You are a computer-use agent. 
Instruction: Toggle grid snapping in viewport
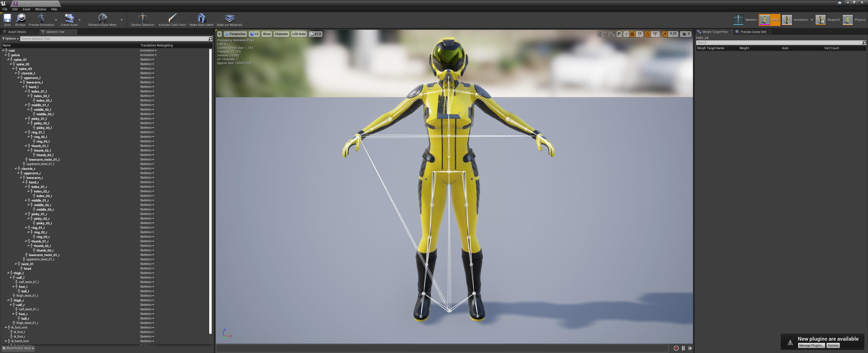633,34
